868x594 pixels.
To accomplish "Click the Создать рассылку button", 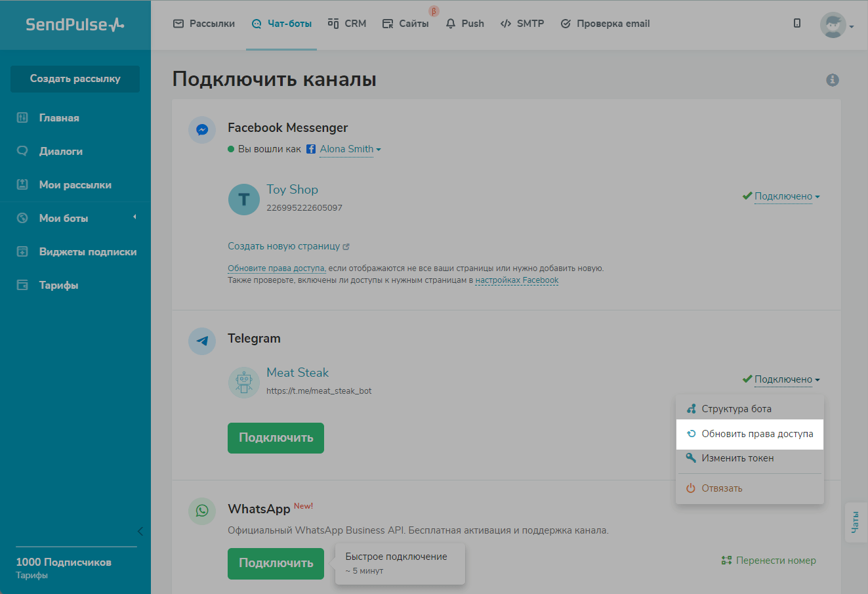I will pos(75,79).
